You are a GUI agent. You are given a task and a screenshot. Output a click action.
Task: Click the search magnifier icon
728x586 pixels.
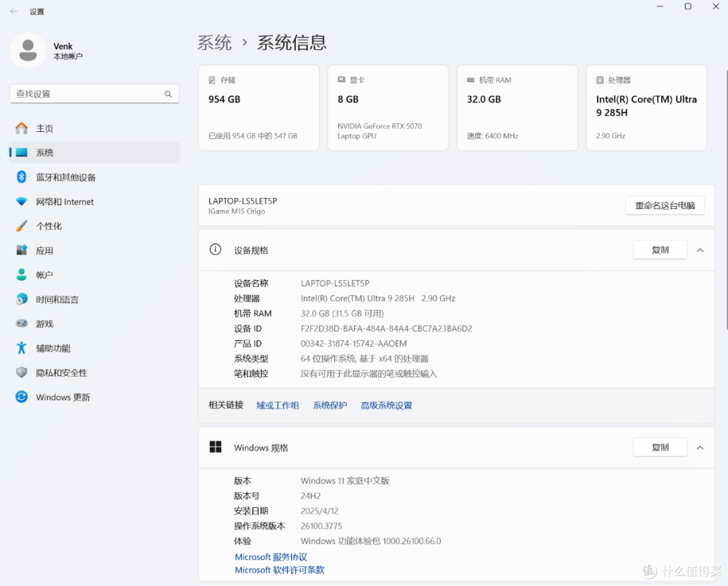pyautogui.click(x=168, y=94)
